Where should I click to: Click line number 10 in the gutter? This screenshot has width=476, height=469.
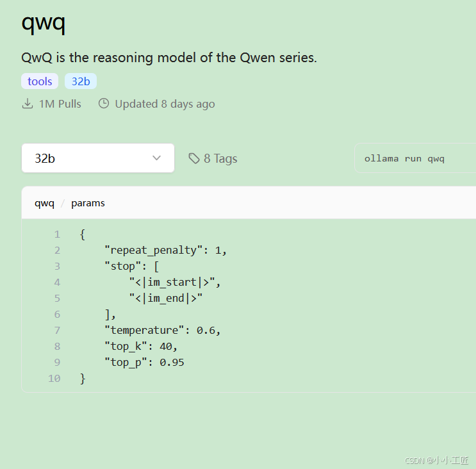click(54, 378)
